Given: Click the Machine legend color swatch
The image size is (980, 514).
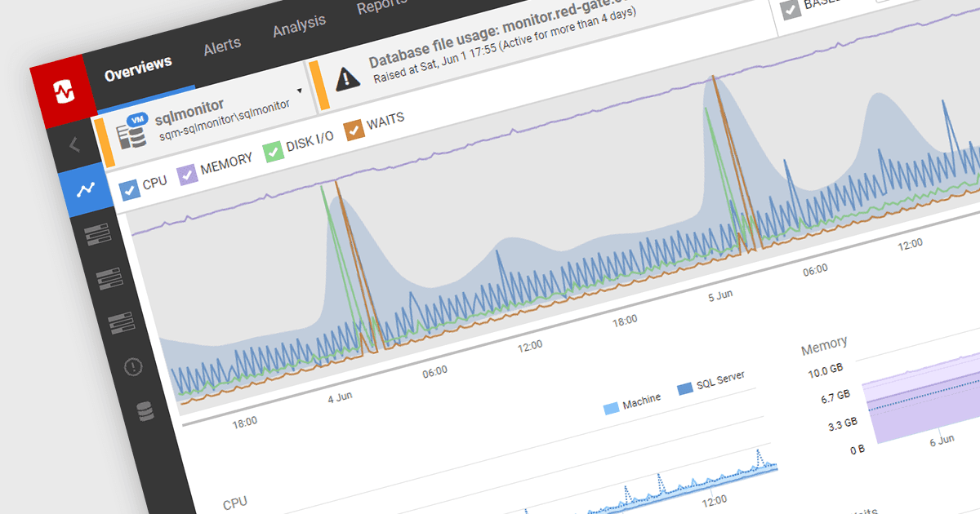Looking at the screenshot, I should (x=611, y=407).
